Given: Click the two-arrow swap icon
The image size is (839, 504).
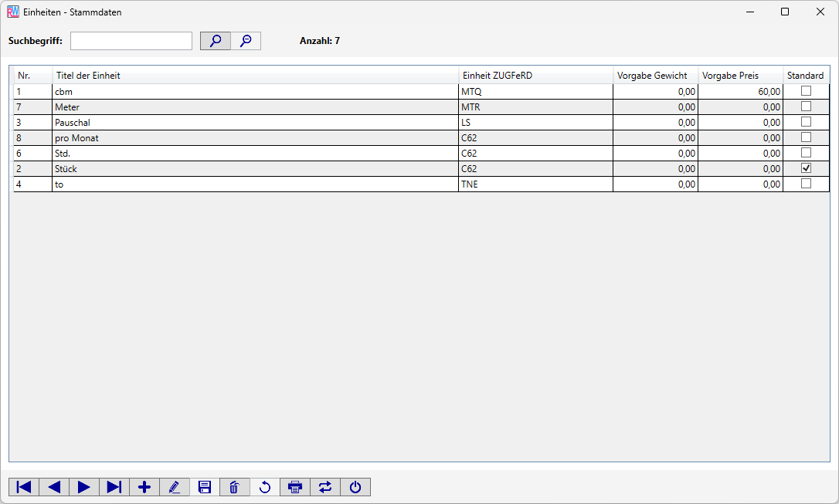Looking at the screenshot, I should coord(325,487).
